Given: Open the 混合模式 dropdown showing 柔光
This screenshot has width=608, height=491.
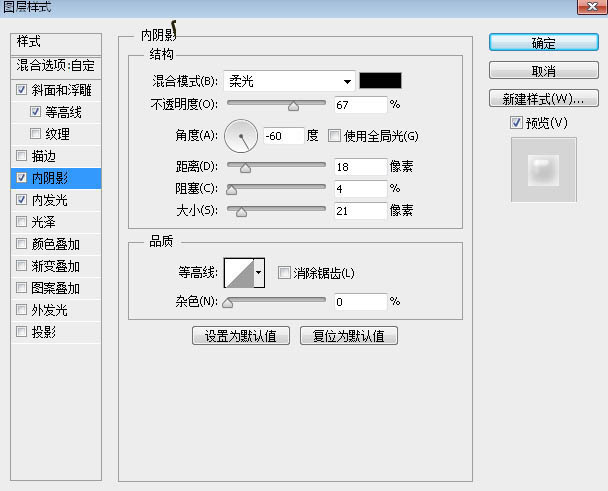Looking at the screenshot, I should pyautogui.click(x=289, y=81).
